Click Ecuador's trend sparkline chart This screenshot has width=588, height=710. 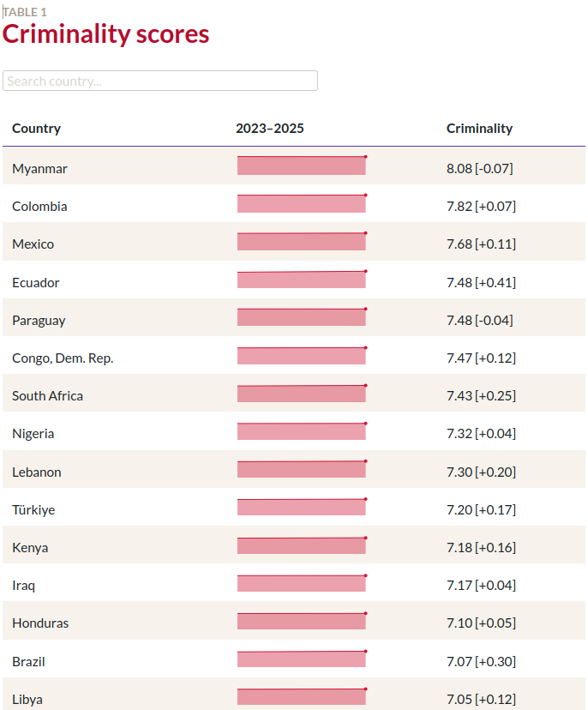[x=302, y=280]
